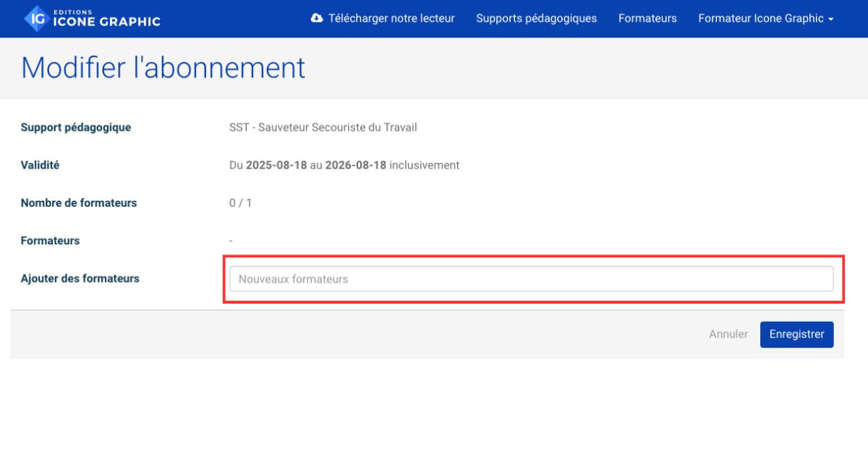Click the start date 2025-08-18
The width and height of the screenshot is (868, 454).
pyautogui.click(x=276, y=165)
